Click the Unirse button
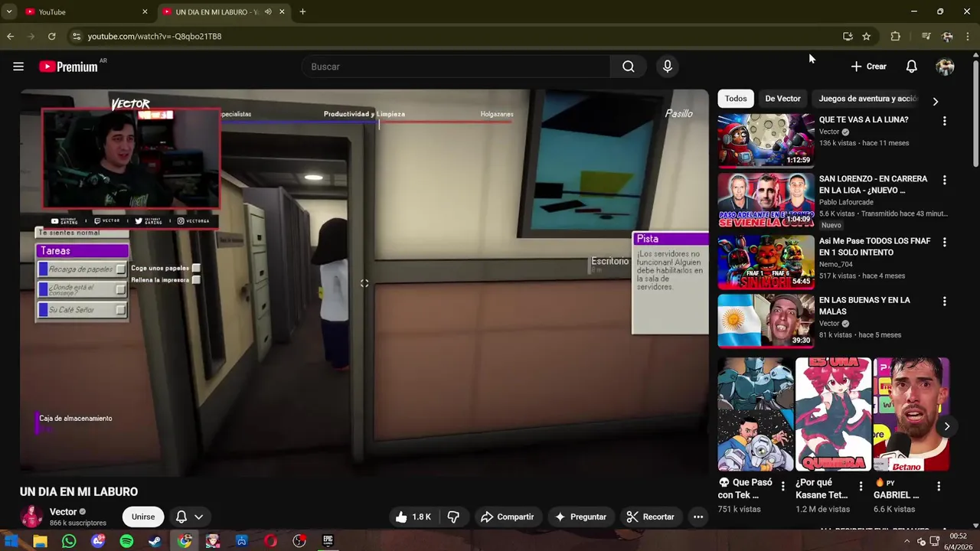980x551 pixels. pos(143,517)
